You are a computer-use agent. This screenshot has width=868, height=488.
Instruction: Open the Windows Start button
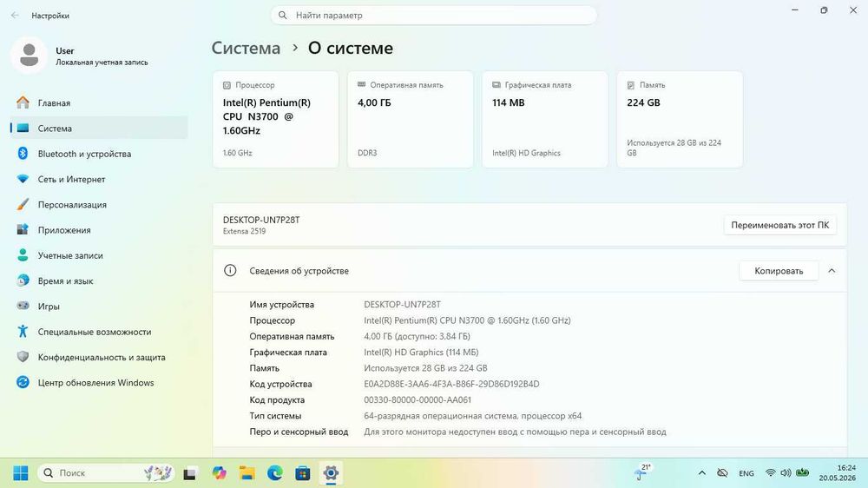[21, 473]
